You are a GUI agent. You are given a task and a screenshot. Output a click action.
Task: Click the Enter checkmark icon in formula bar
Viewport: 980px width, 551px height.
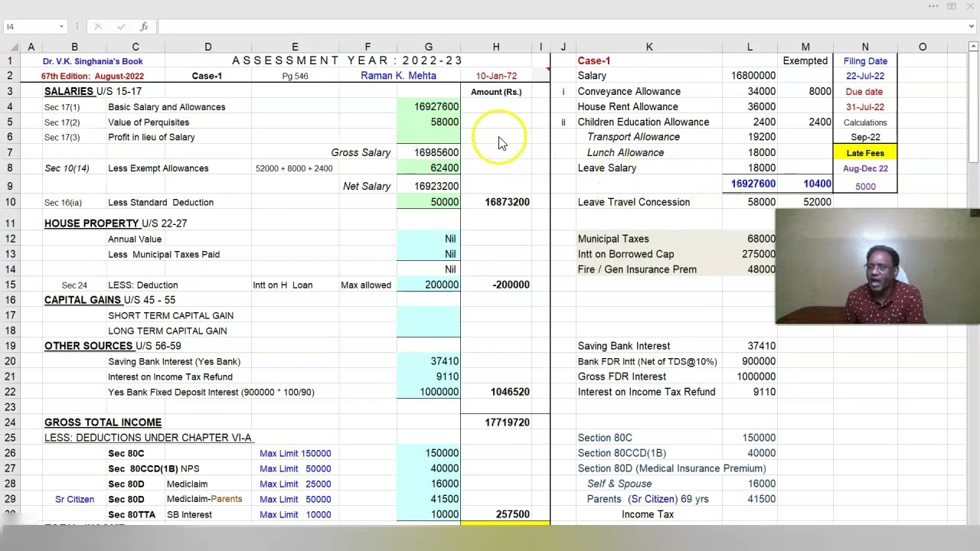(121, 27)
